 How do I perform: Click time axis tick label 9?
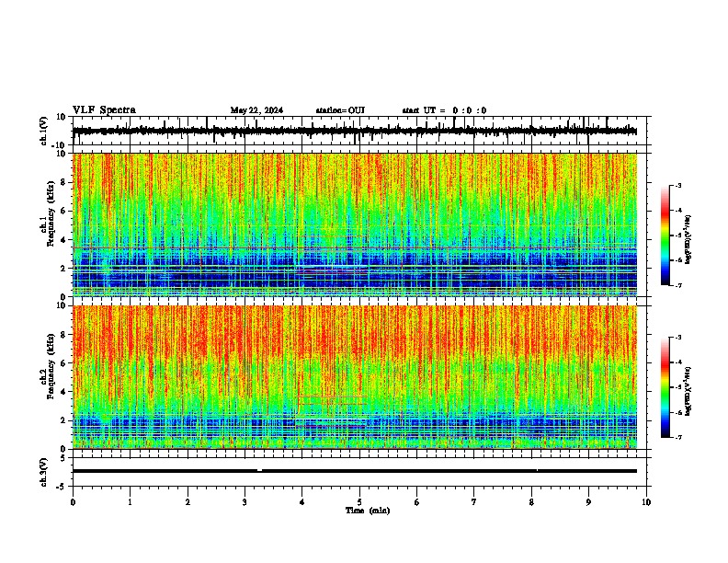pos(588,502)
